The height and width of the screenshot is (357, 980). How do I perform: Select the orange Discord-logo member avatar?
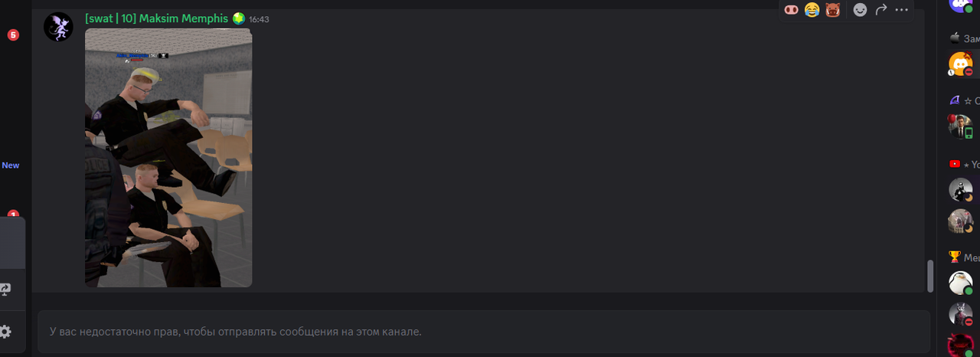[960, 64]
